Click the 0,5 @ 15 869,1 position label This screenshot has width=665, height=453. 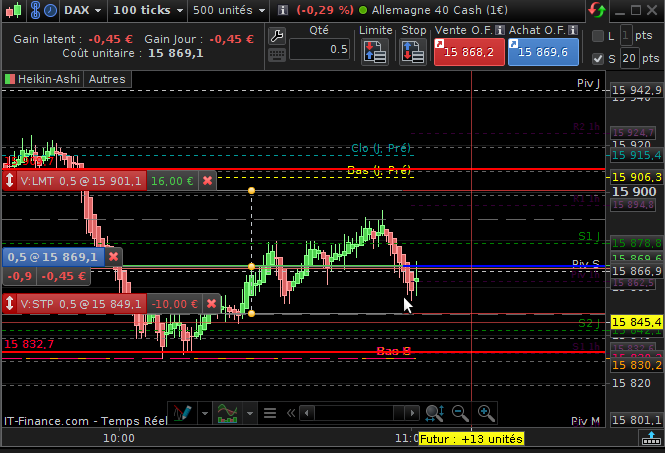click(53, 257)
